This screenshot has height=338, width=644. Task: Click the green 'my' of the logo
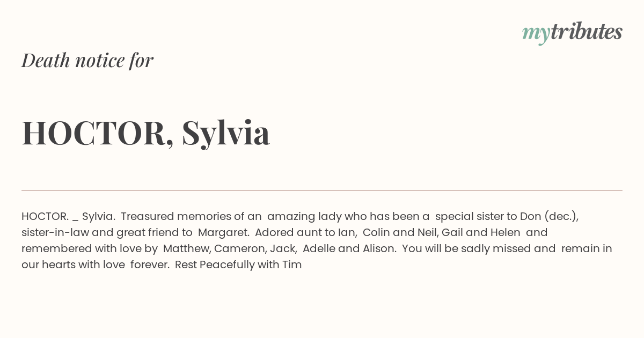536,34
